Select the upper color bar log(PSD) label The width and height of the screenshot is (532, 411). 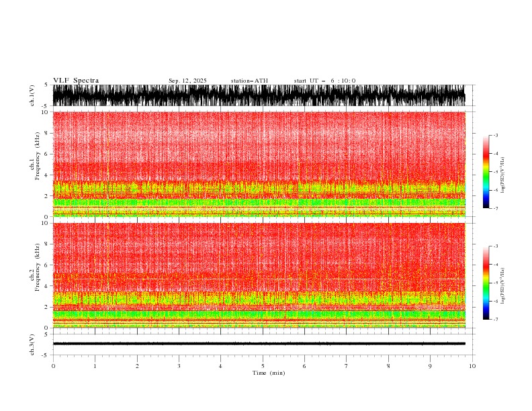(502, 175)
